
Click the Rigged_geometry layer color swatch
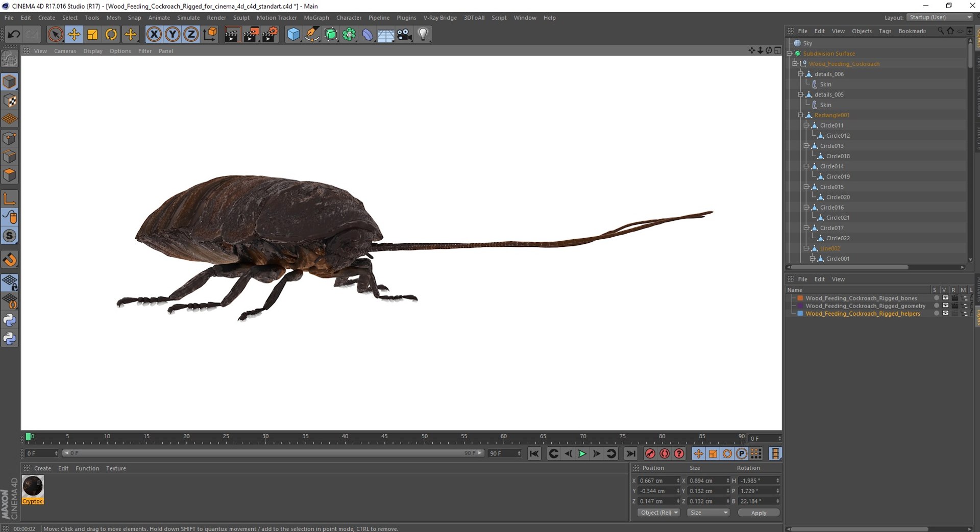tap(800, 306)
